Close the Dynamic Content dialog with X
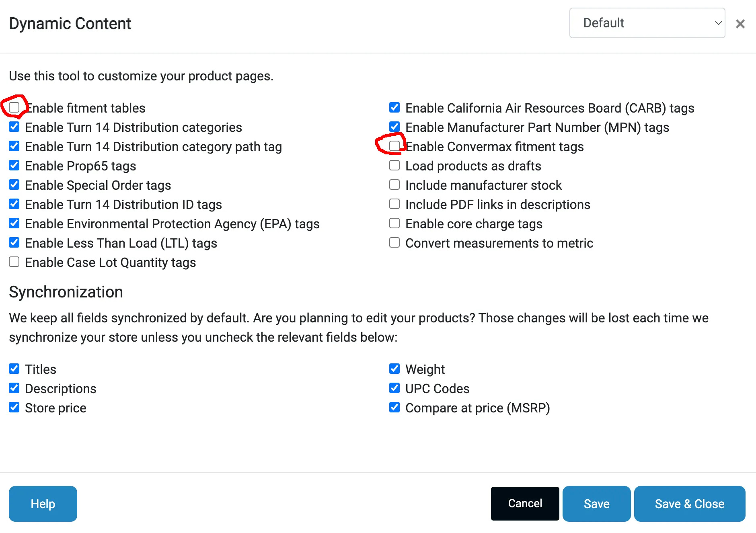 [x=740, y=24]
